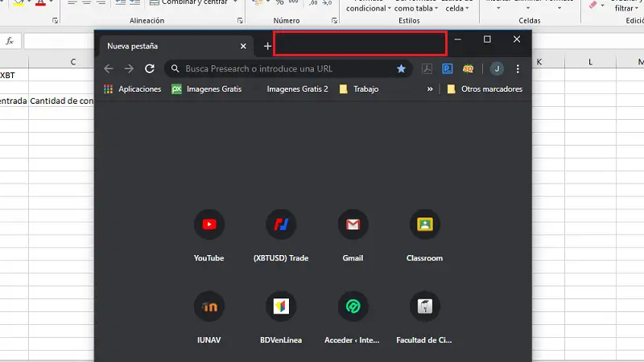Viewport: 644px width, 362px height.
Task: Go forward in Chrome history
Action: tap(129, 68)
